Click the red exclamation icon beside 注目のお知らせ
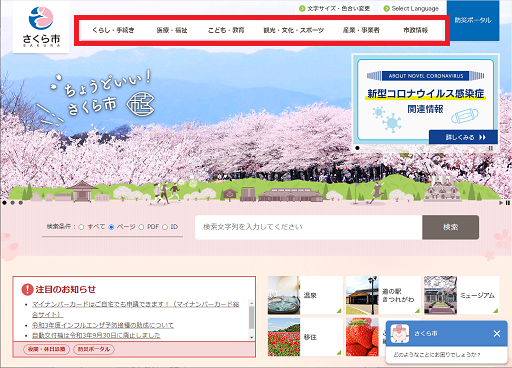Image resolution: width=512 pixels, height=368 pixels. [x=27, y=289]
